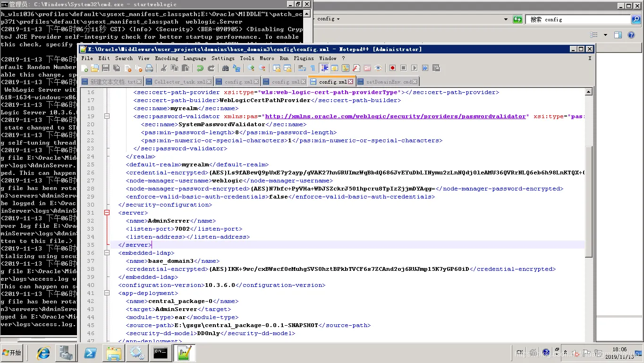Click the listen-port value 7002
The width and height of the screenshot is (644, 363).
182,229
